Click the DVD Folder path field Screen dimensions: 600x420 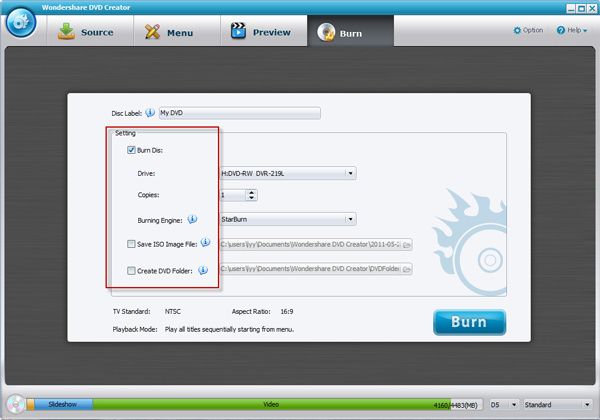point(311,269)
